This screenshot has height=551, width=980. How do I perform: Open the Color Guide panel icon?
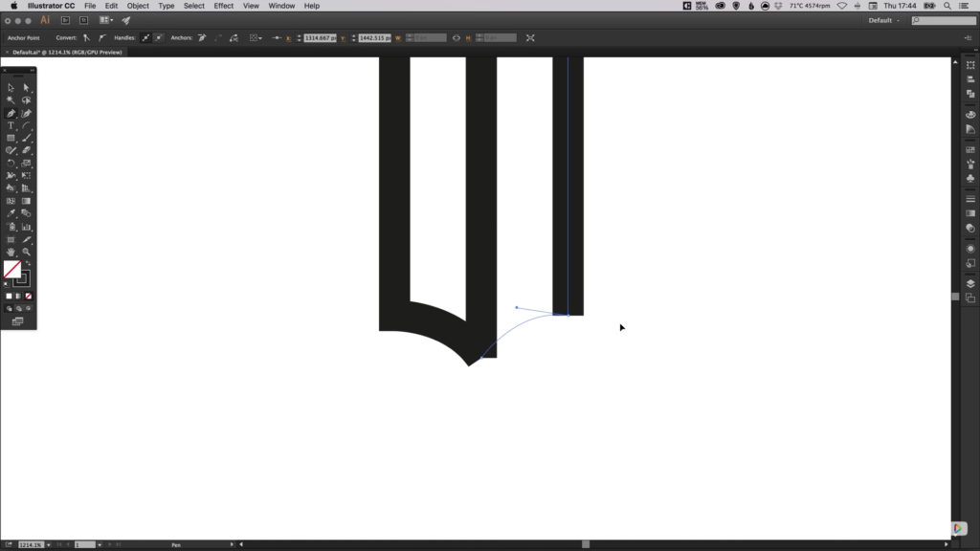point(970,129)
